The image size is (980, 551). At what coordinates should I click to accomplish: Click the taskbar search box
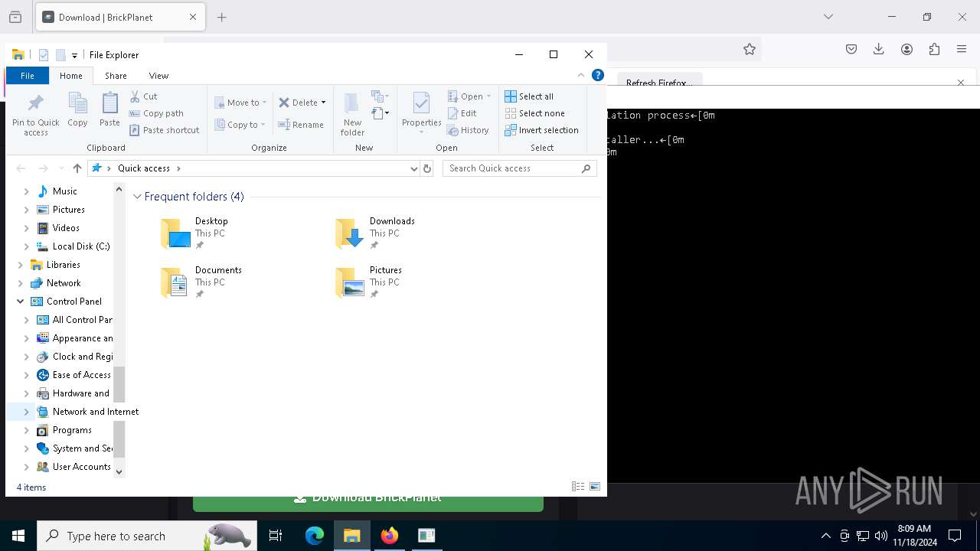pyautogui.click(x=147, y=536)
